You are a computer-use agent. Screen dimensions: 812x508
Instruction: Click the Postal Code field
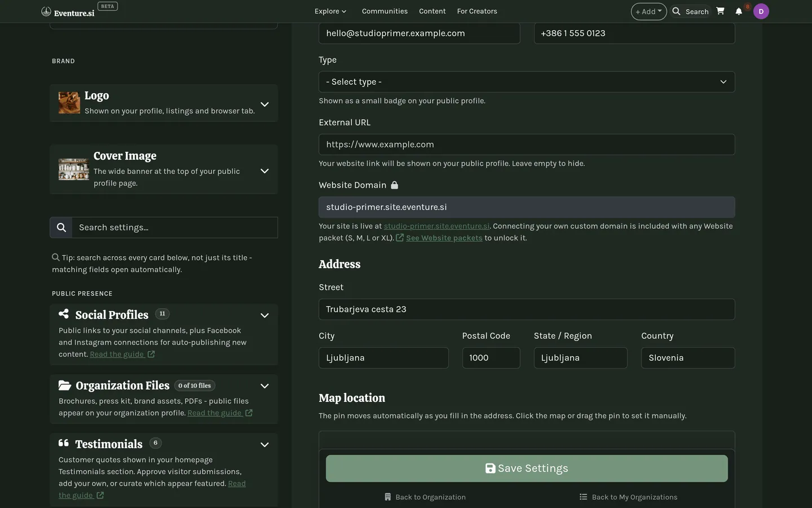pos(491,358)
